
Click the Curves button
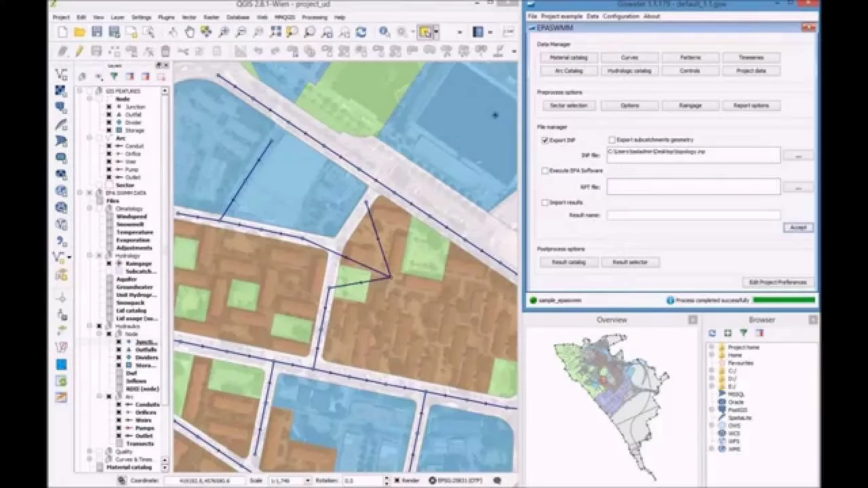point(629,58)
